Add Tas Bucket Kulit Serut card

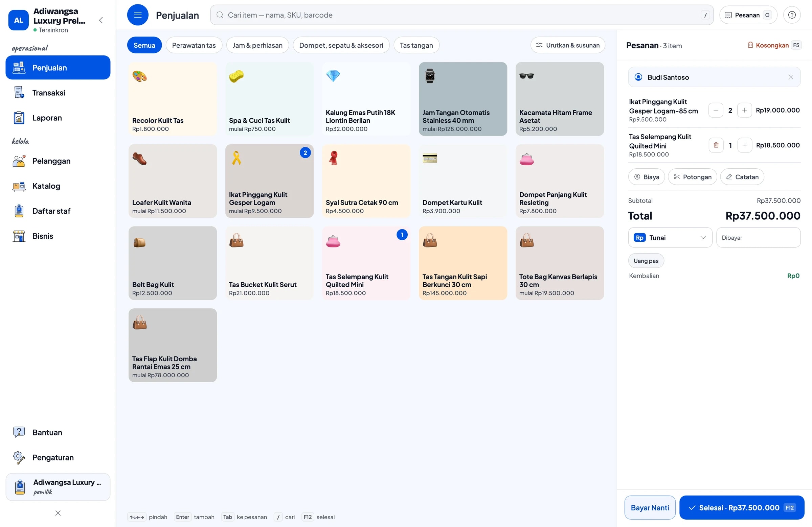(x=270, y=263)
